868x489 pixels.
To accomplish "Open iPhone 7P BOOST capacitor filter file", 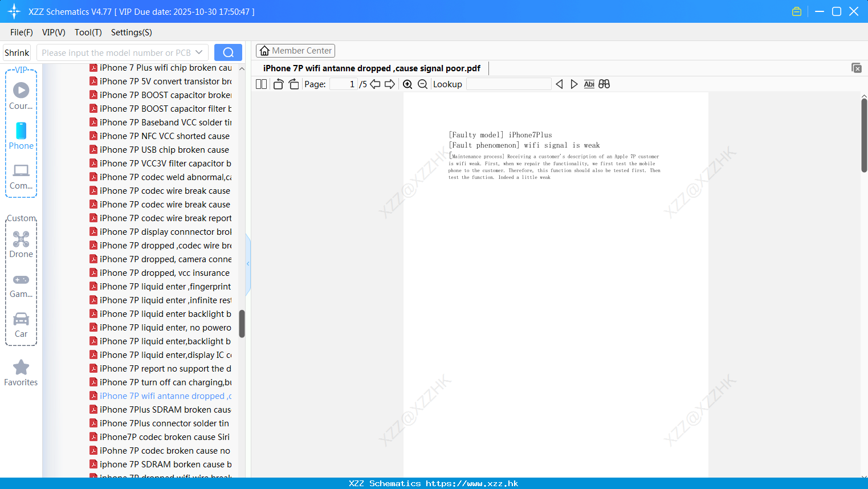I will pyautogui.click(x=161, y=109).
